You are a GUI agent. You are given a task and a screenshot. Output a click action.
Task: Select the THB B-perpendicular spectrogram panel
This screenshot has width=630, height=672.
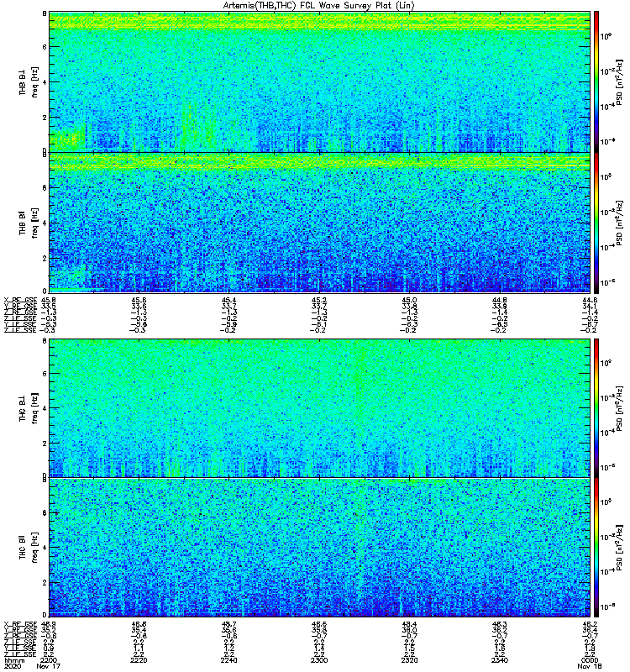320,81
